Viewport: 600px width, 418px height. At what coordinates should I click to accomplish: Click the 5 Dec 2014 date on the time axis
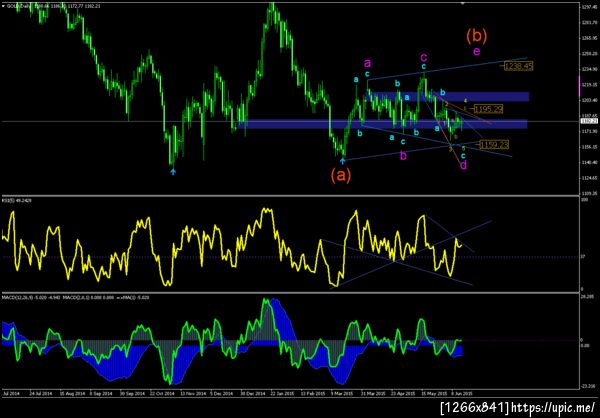[x=220, y=393]
